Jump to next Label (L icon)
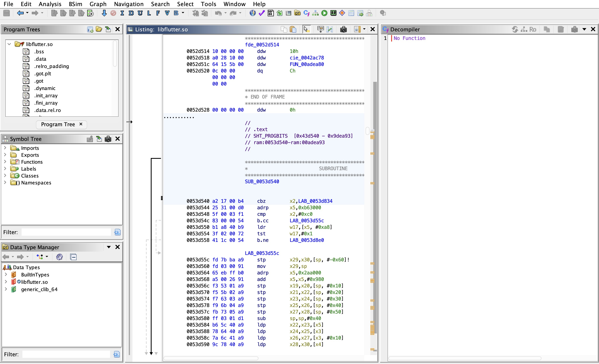This screenshot has width=599, height=364. tap(149, 13)
